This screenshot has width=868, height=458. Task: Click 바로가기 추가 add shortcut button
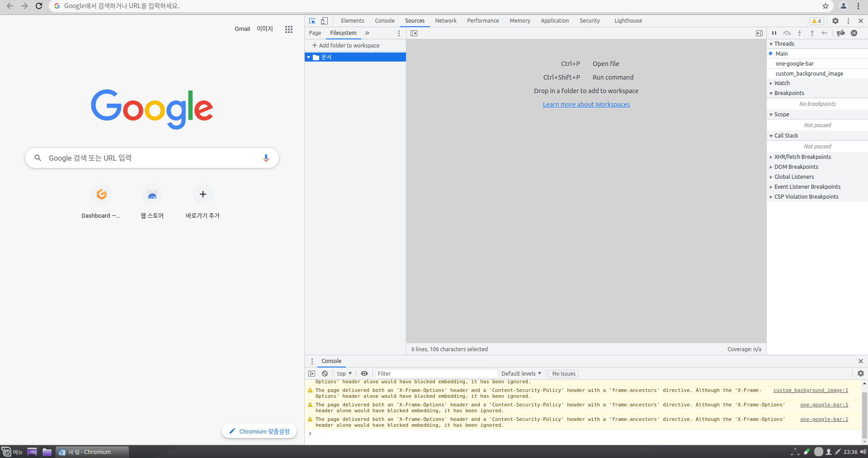point(203,202)
